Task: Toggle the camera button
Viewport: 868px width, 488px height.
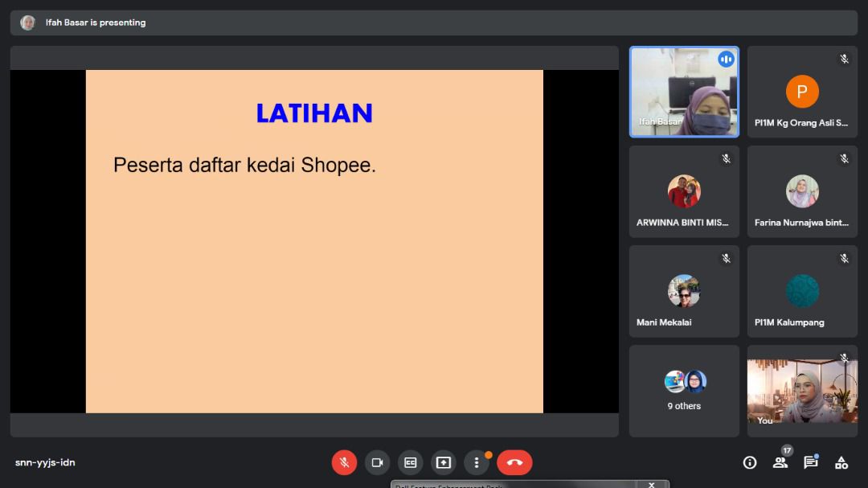Action: 377,462
